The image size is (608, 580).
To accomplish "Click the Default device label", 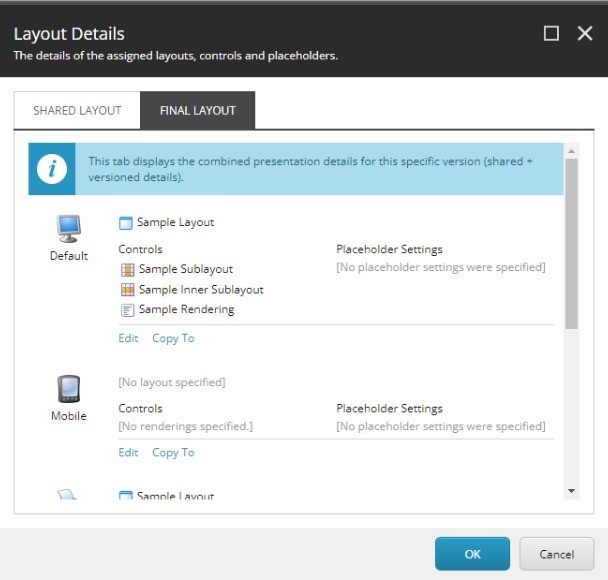I will (69, 256).
